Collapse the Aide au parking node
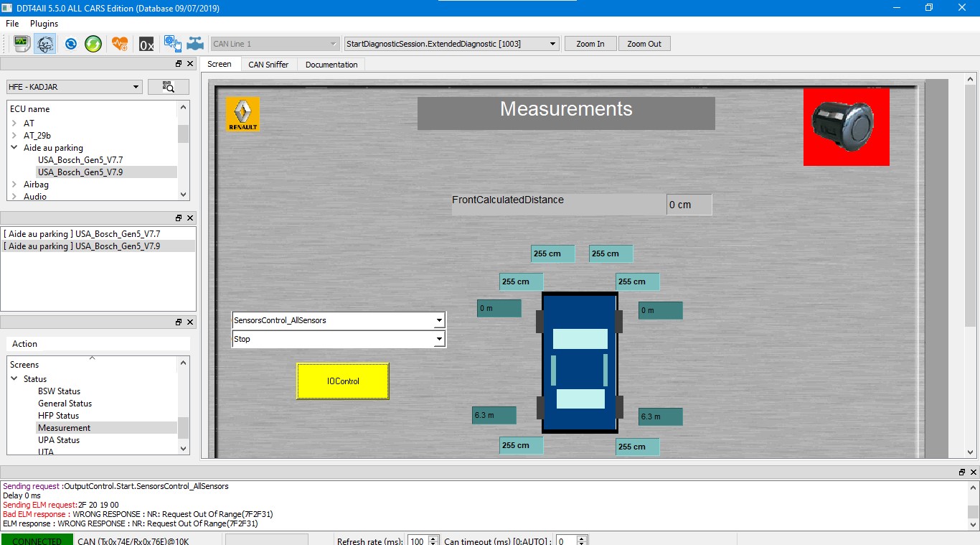This screenshot has width=980, height=545. click(x=14, y=148)
